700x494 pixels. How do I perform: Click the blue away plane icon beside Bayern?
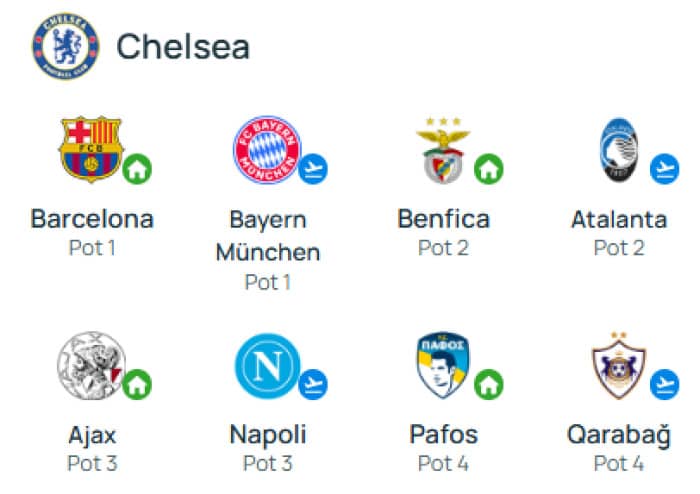point(313,169)
